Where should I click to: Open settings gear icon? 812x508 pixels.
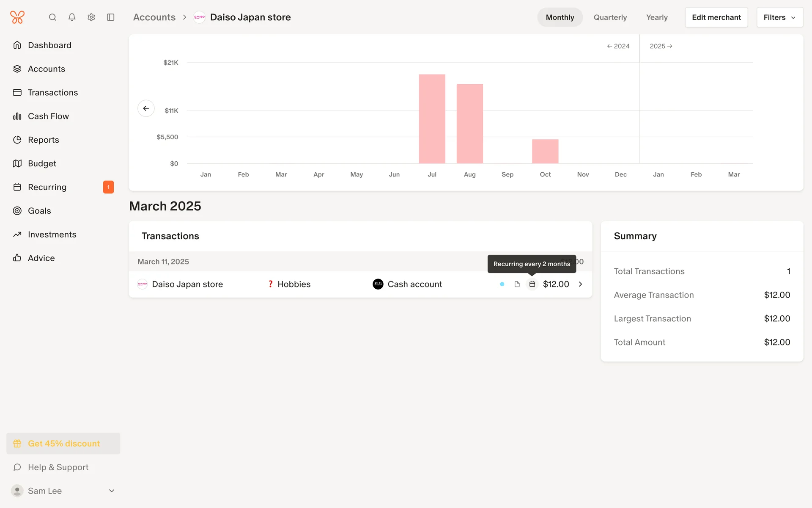91,17
